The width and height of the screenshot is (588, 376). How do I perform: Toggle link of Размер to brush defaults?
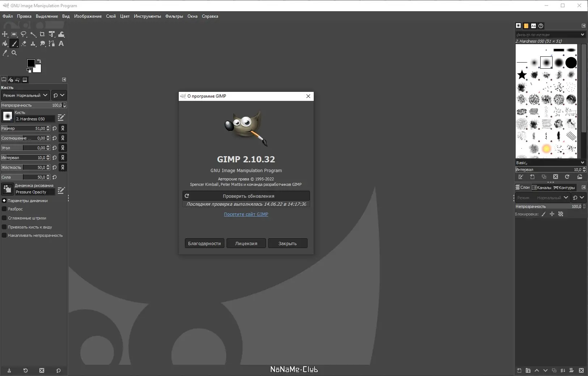[x=63, y=128]
